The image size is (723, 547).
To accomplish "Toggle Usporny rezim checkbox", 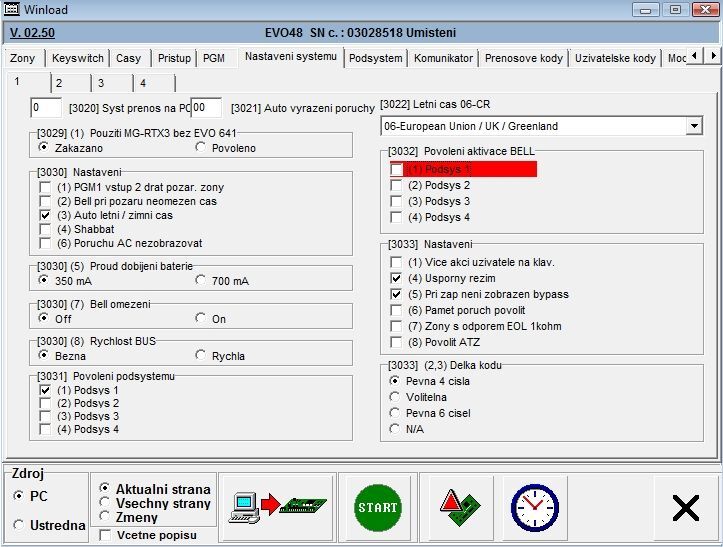I will pyautogui.click(x=397, y=278).
